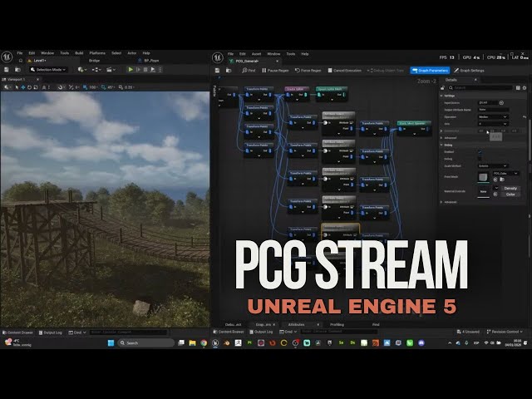Open Level editor Content Browser toolbar icon
Viewport: 532px width, 399px height.
click(17, 70)
